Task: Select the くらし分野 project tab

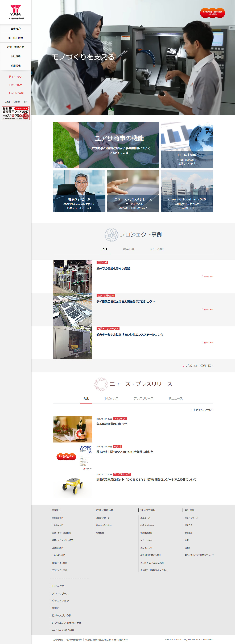Action: click(x=157, y=249)
